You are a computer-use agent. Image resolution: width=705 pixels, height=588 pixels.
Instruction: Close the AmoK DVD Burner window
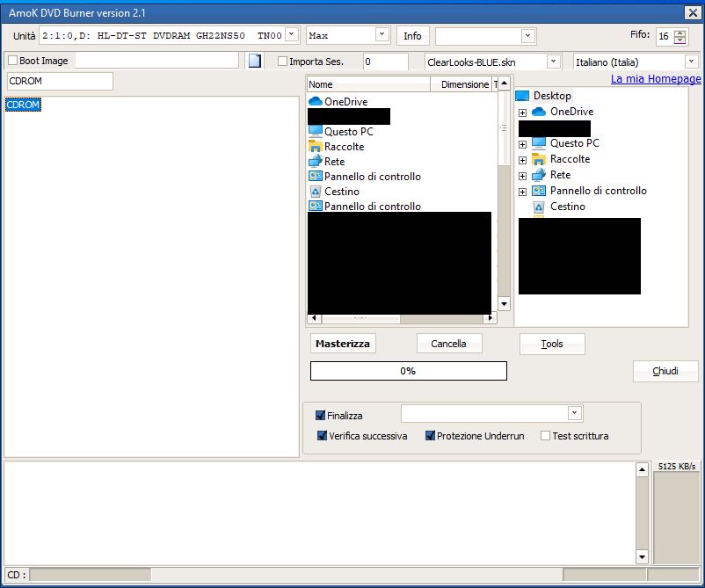693,12
